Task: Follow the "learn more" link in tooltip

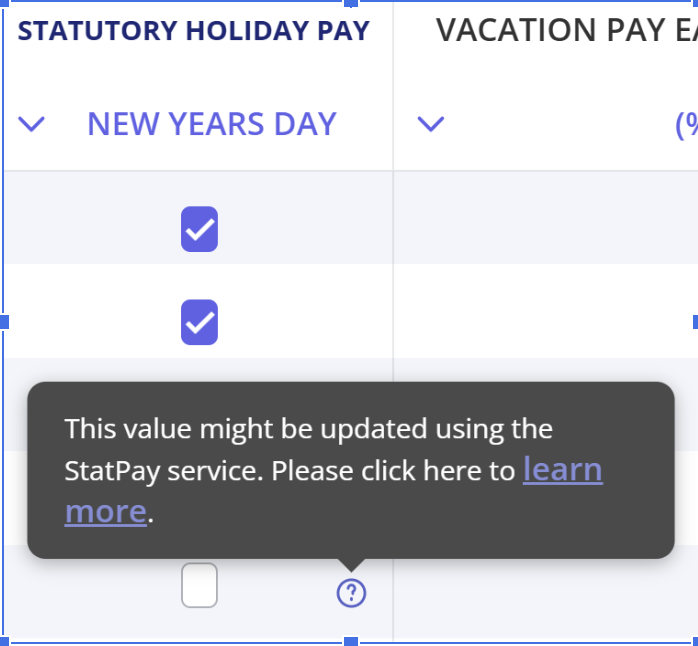Action: point(562,470)
